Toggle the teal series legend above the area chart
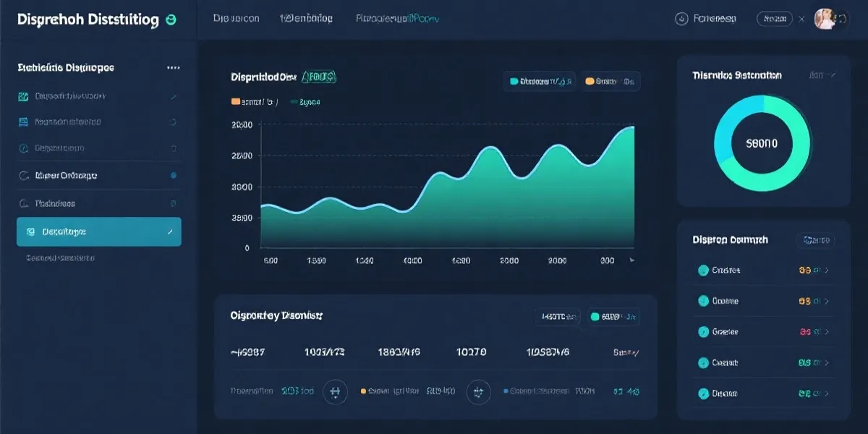Viewport: 868px width, 434px height. [x=540, y=82]
